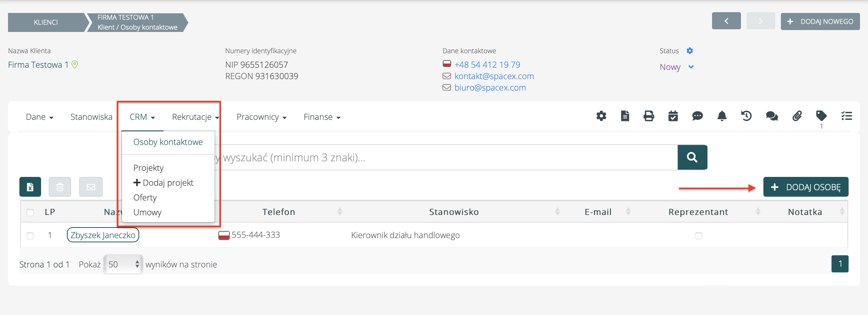Image resolution: width=868 pixels, height=315 pixels.
Task: Click the bell notifications icon
Action: click(722, 116)
